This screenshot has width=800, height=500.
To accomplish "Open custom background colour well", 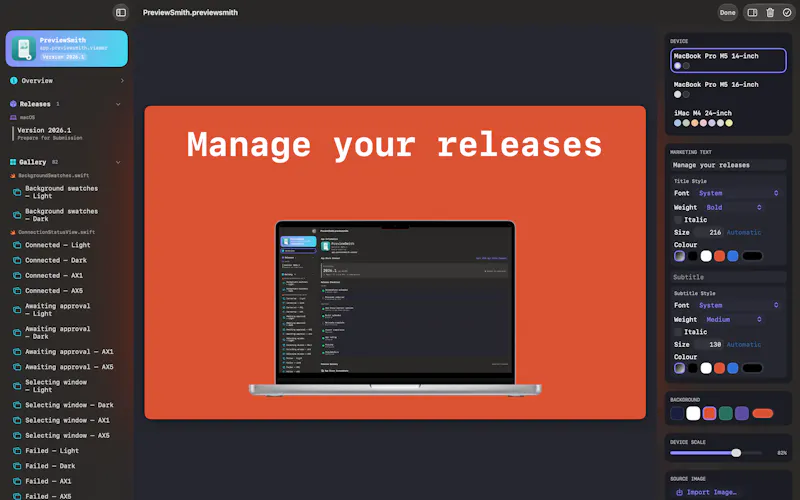I will coord(763,413).
